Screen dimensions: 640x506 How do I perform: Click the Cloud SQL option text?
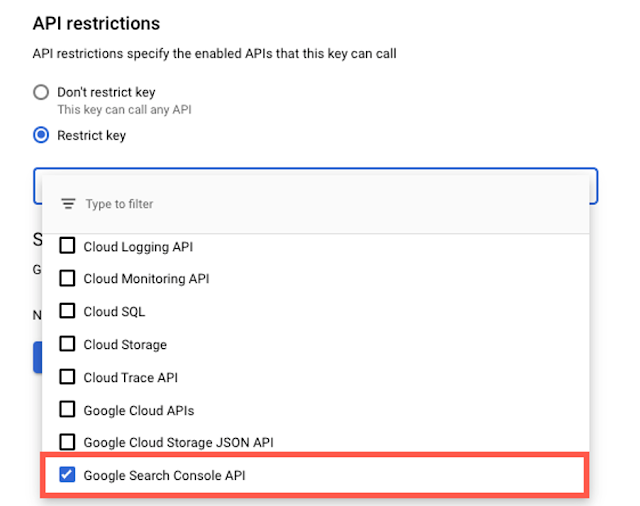114,312
